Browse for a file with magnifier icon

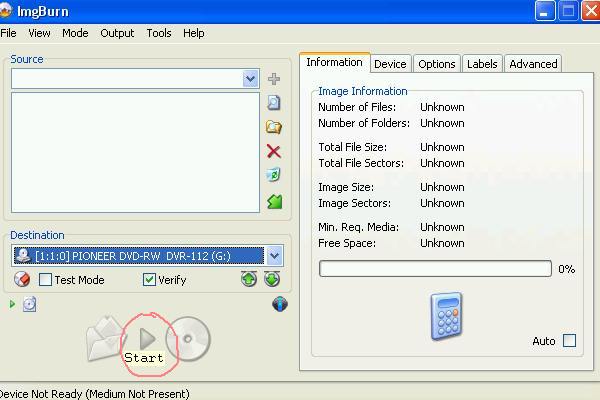click(274, 103)
